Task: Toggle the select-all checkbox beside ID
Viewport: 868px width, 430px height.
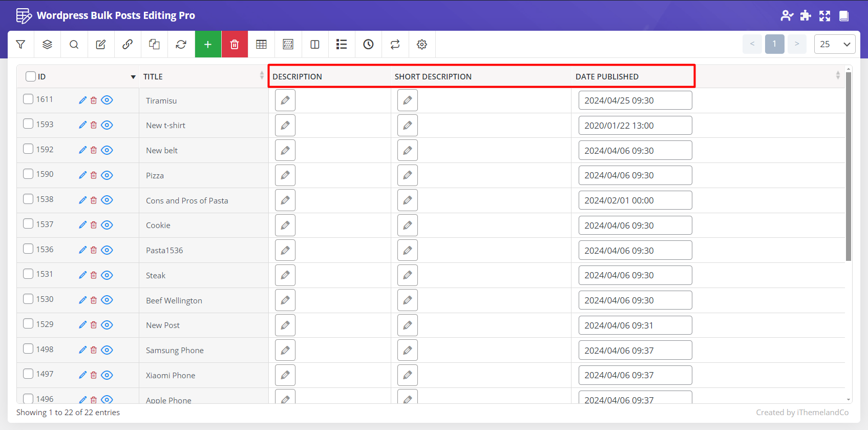Action: 31,76
